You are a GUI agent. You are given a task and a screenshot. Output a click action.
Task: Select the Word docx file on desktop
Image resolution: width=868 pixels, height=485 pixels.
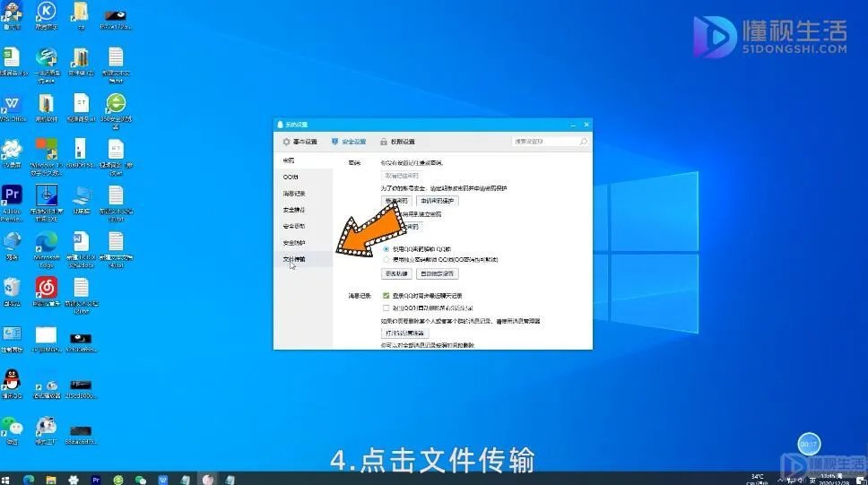[x=82, y=249]
